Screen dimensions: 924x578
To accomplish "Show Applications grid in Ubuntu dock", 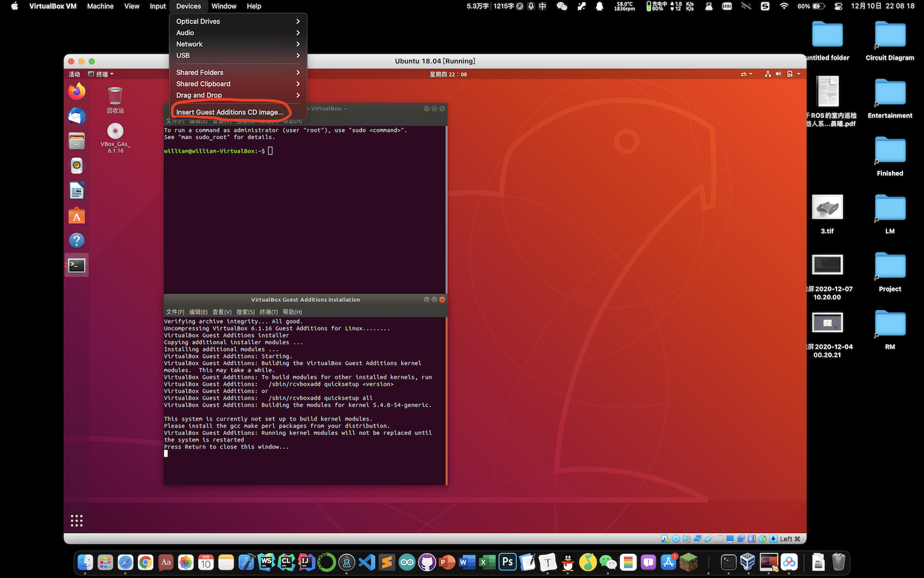I will (x=76, y=521).
